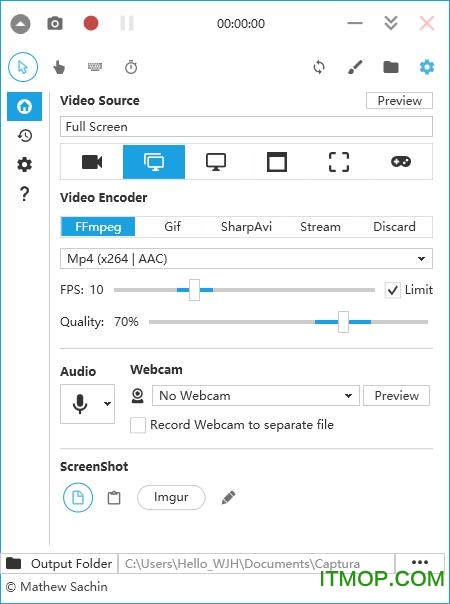Select the webcam-only video source icon
Screen dimensions: 450x604
(x=92, y=162)
